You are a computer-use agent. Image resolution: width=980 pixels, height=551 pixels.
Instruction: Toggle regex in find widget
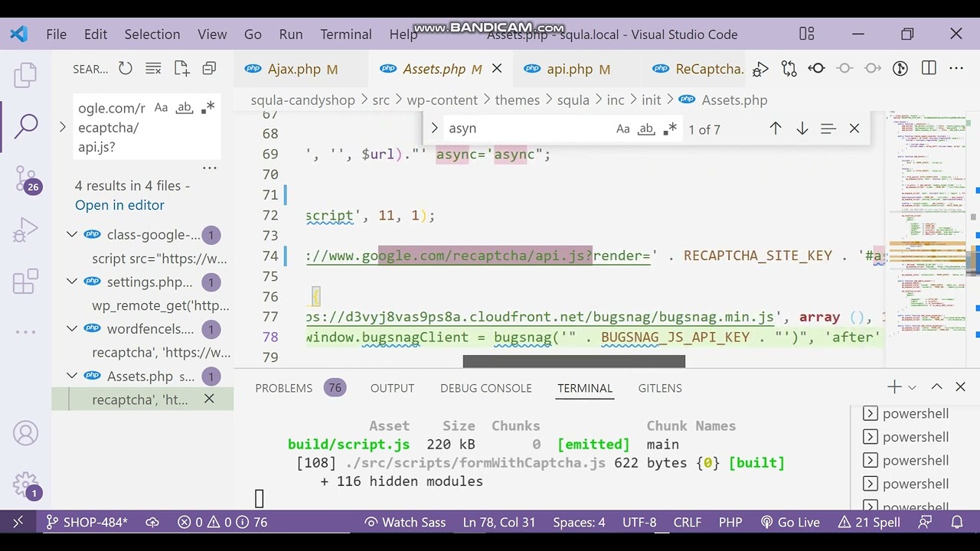tap(670, 129)
